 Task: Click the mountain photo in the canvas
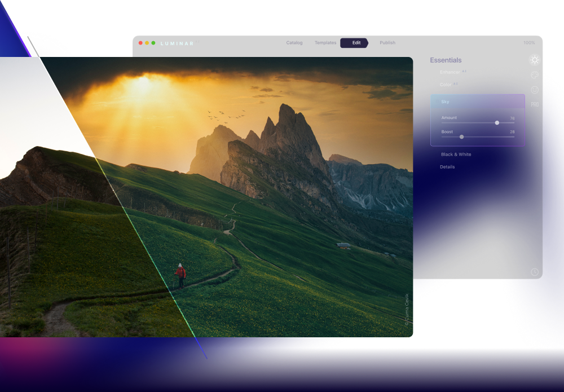click(x=206, y=197)
